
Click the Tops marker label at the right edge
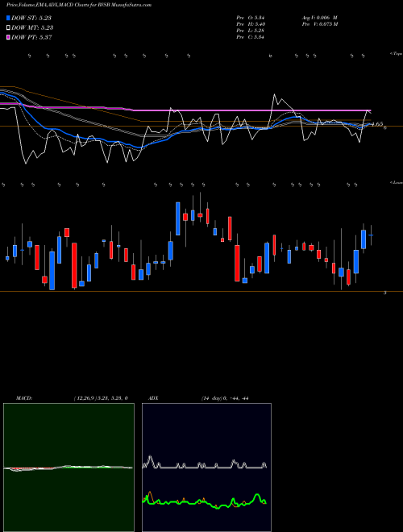click(397, 54)
